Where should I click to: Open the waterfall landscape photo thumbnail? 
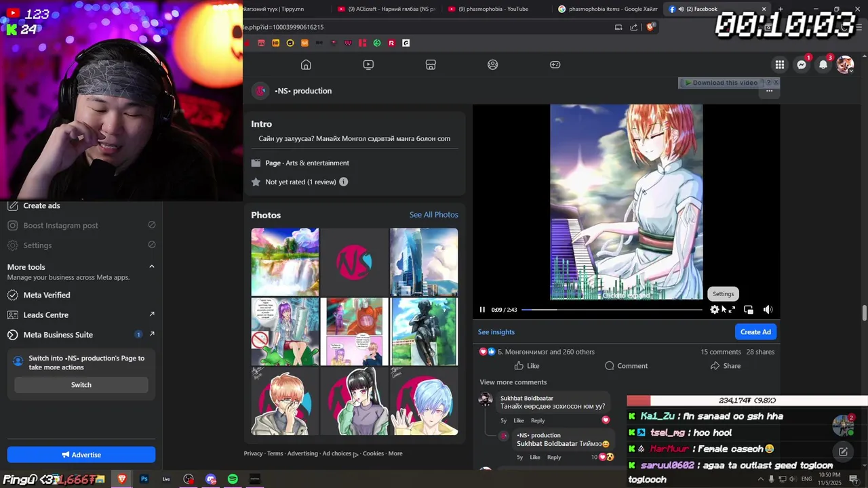click(x=285, y=262)
